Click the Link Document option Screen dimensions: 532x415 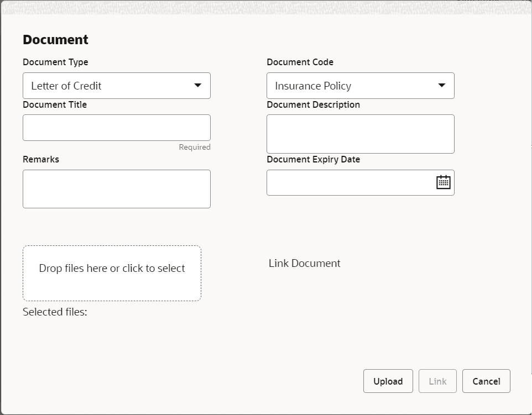point(304,263)
